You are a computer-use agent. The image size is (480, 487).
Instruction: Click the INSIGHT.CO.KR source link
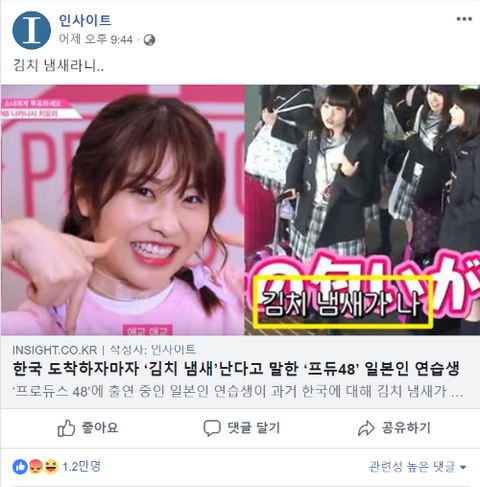click(55, 350)
